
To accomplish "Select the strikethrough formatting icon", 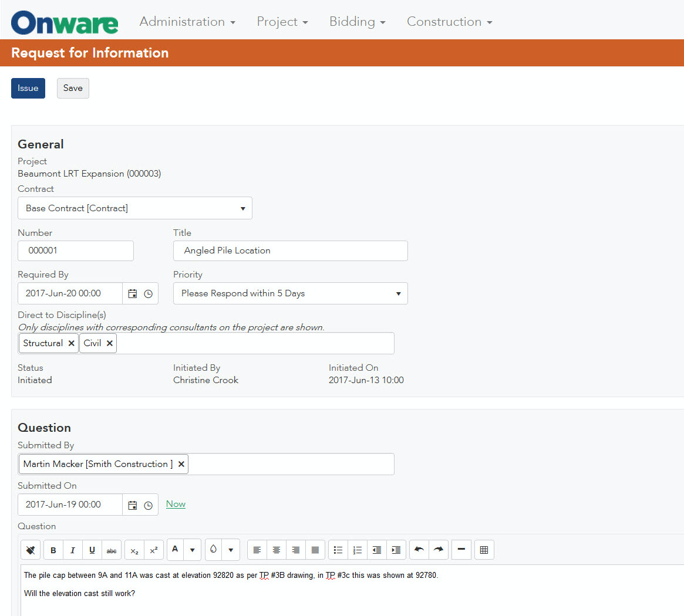I will point(112,550).
